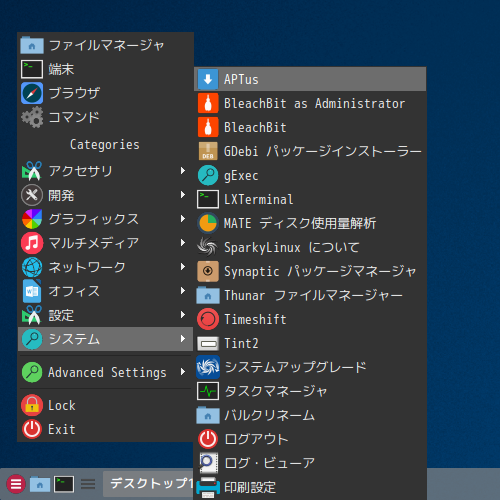This screenshot has width=500, height=500.
Task: Click the Tint2 label text
Action: pos(241,344)
